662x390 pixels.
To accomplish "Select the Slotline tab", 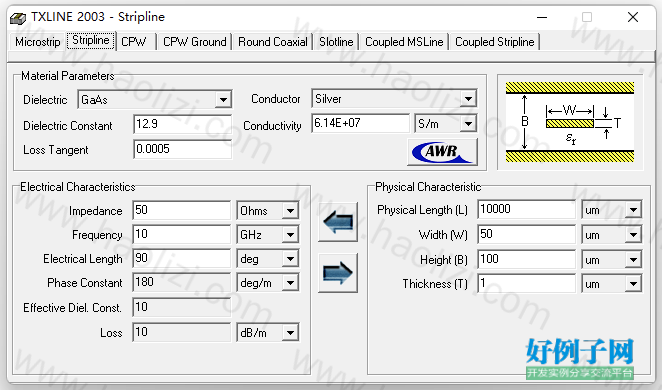I will [x=336, y=42].
